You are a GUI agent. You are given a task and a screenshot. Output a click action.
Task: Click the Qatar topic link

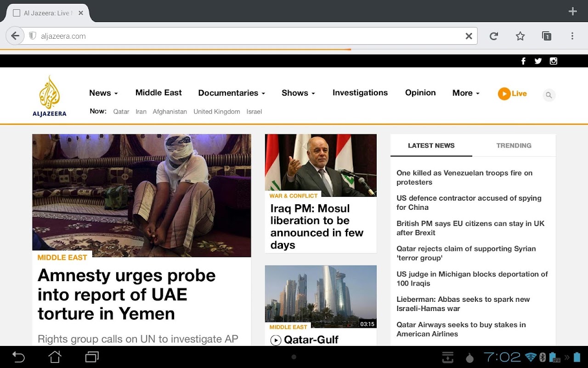click(121, 112)
